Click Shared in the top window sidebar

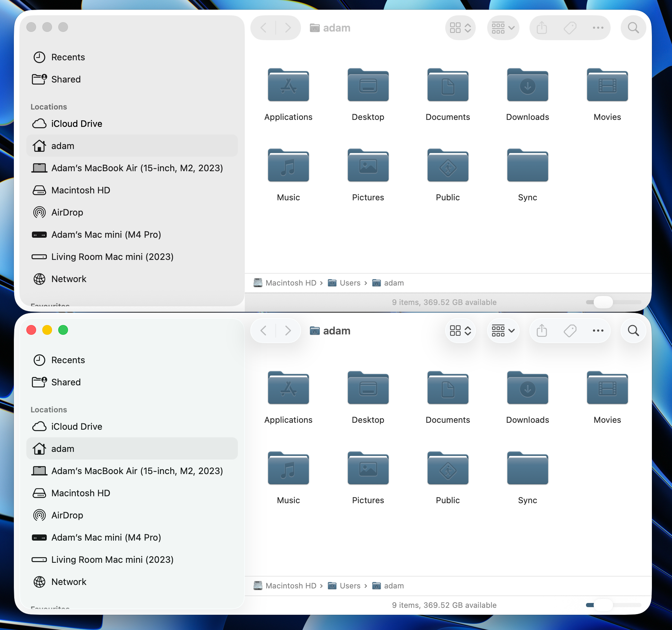[66, 79]
